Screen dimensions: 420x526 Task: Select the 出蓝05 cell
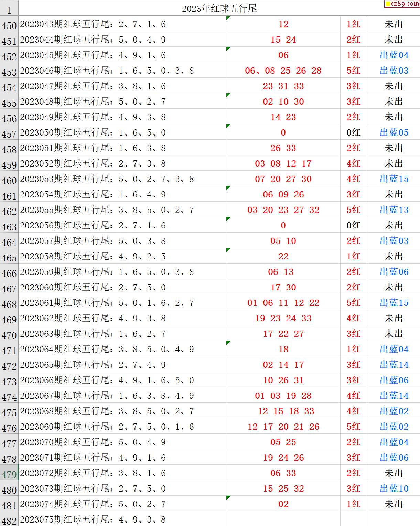pos(394,132)
